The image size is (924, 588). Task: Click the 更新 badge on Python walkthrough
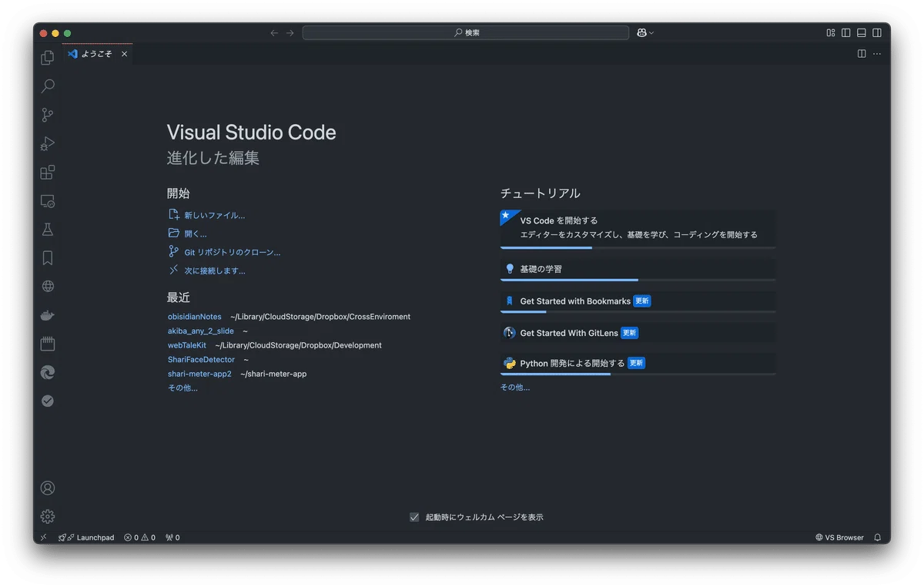click(636, 363)
